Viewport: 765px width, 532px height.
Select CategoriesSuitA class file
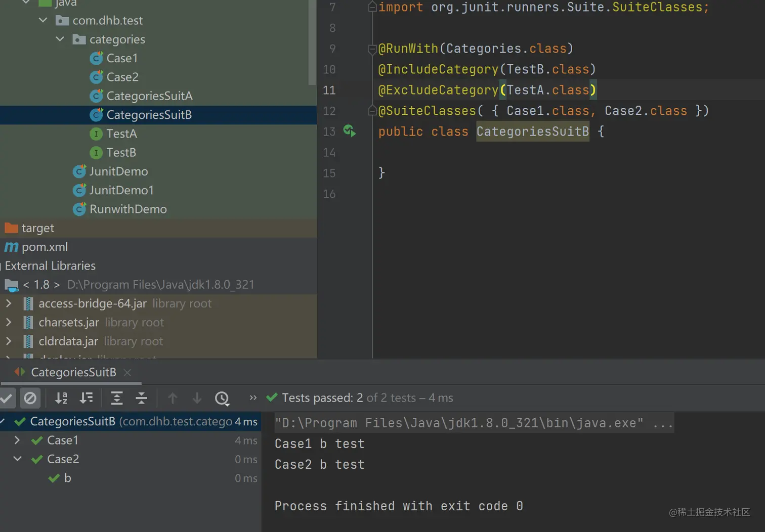pyautogui.click(x=150, y=96)
